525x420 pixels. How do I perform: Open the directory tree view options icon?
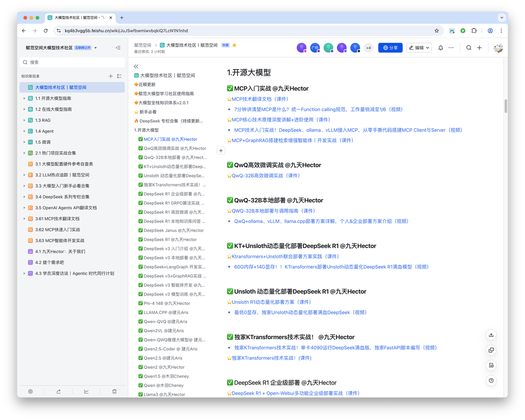(x=119, y=76)
